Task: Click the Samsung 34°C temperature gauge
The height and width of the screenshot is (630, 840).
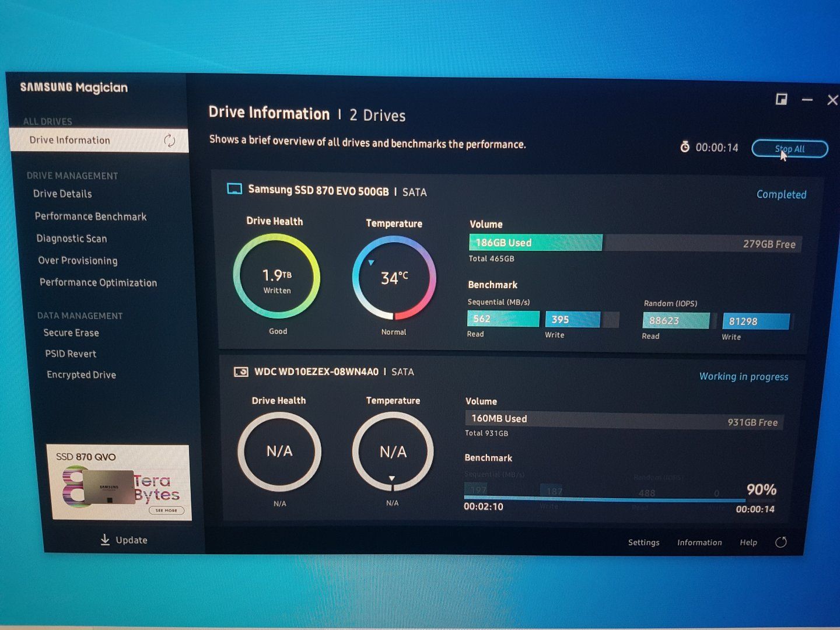Action: click(394, 278)
